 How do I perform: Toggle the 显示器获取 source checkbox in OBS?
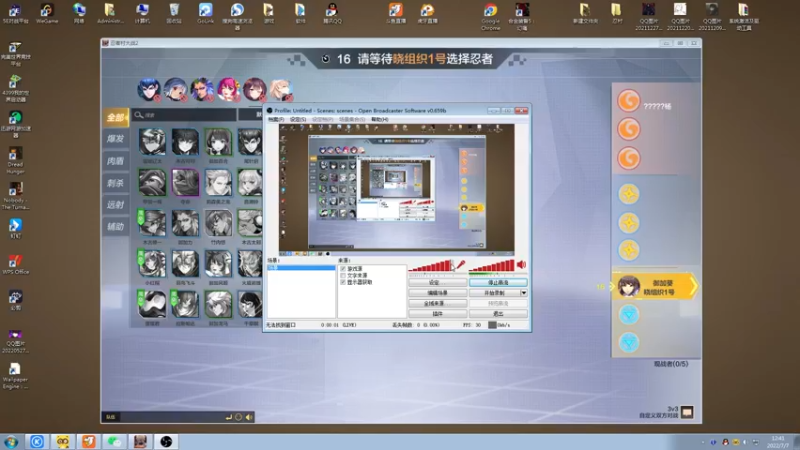point(343,282)
